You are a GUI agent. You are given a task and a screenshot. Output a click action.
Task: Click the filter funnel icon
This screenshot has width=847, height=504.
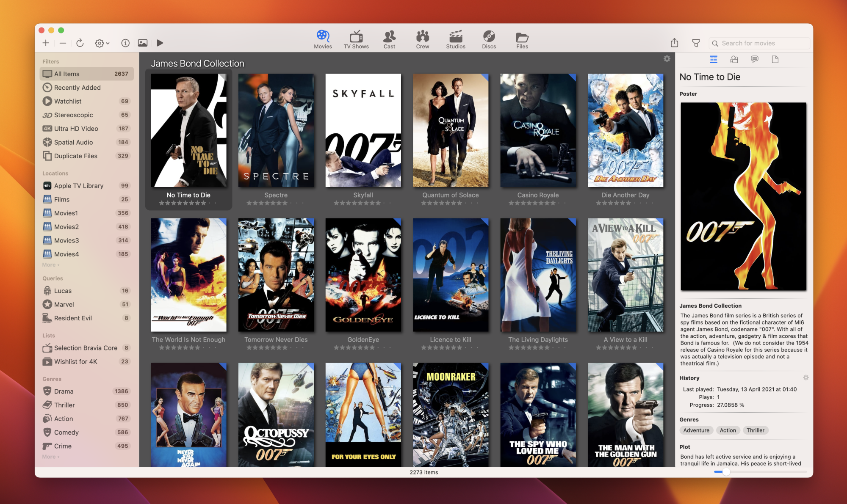point(696,43)
